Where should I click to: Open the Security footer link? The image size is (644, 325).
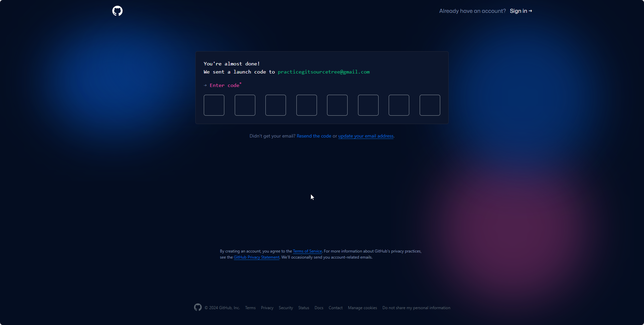point(285,307)
